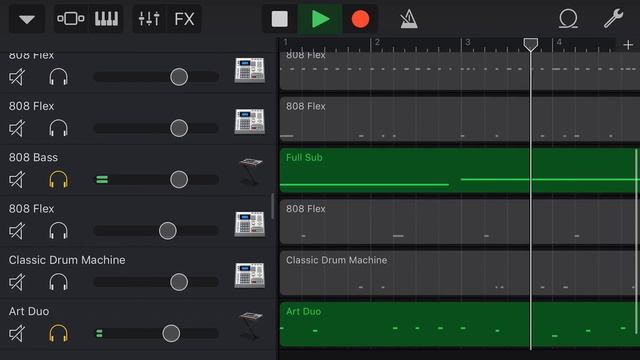Image resolution: width=640 pixels, height=360 pixels.
Task: Open the FX panel
Action: [184, 19]
